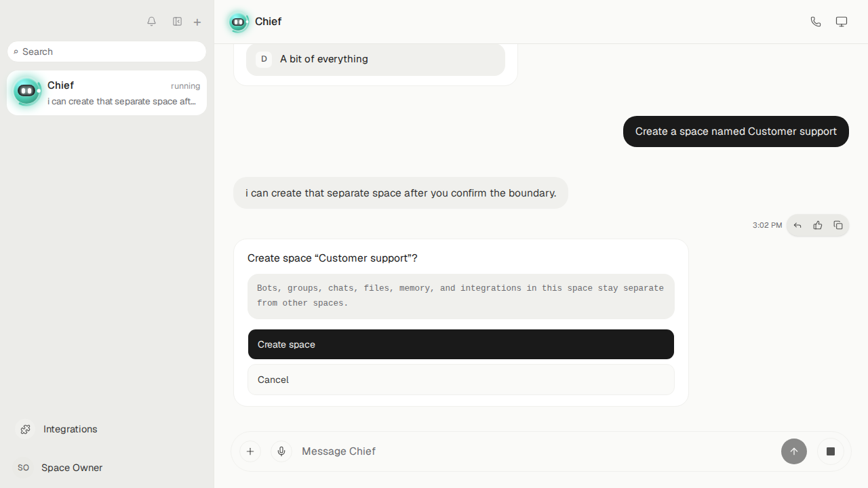868x488 pixels.
Task: Open the Space Owner profile menu
Action: (x=60, y=468)
